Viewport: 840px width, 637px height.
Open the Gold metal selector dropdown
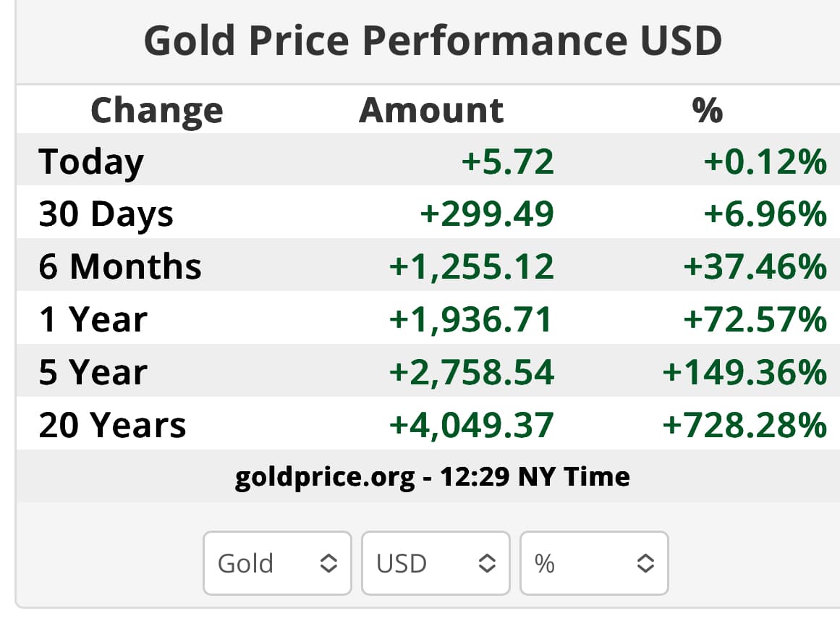[x=277, y=563]
